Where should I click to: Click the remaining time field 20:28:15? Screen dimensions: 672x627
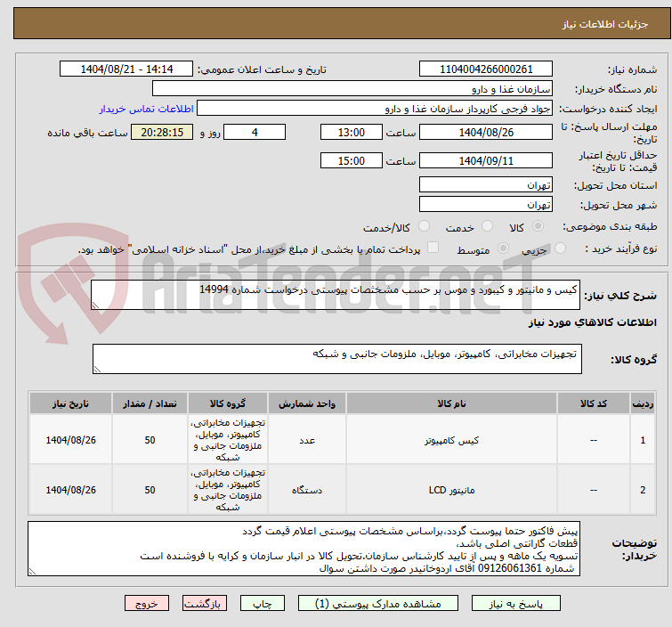click(162, 132)
